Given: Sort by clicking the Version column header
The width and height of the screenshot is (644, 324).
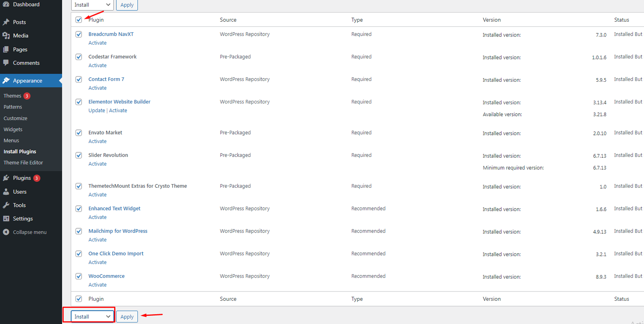Looking at the screenshot, I should click(492, 20).
